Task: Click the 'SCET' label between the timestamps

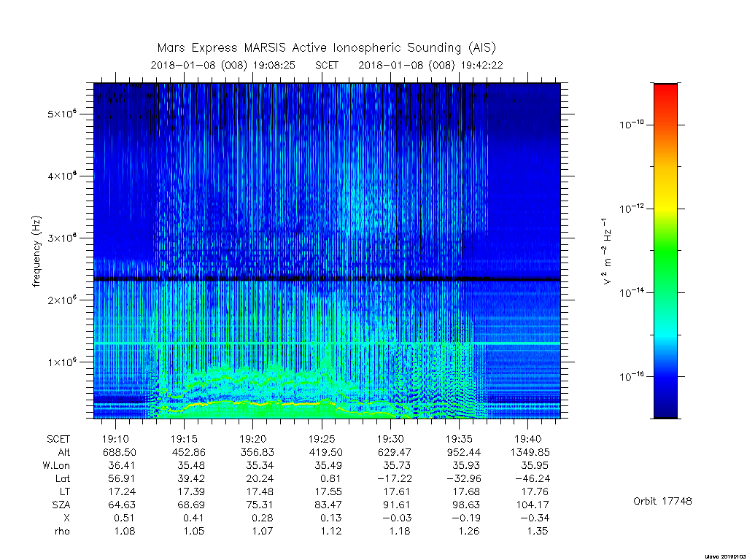Action: 327,65
